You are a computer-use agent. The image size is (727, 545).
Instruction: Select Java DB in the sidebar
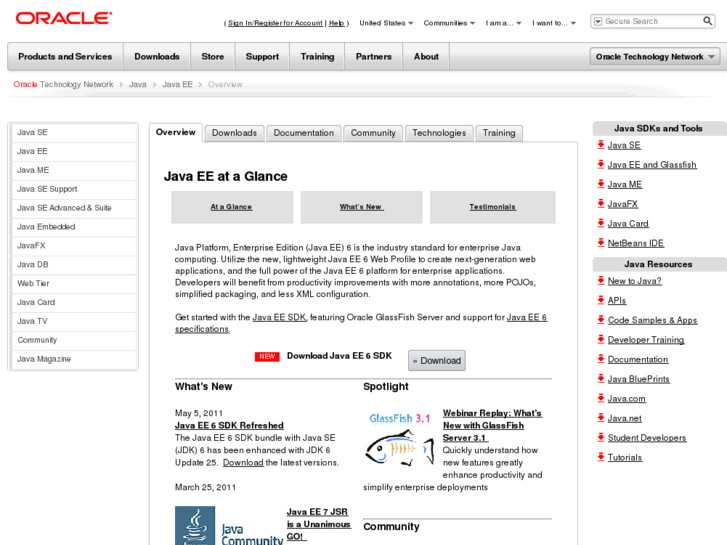click(x=74, y=264)
